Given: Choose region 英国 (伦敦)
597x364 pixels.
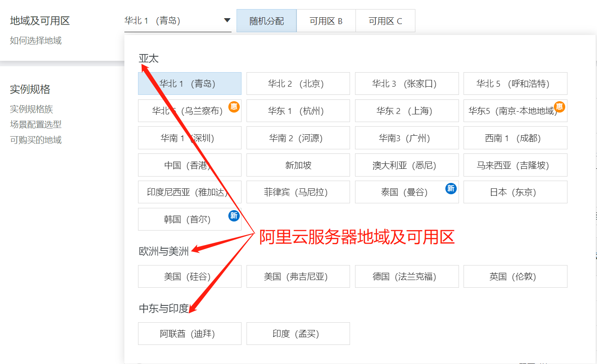Looking at the screenshot, I should click(515, 276).
